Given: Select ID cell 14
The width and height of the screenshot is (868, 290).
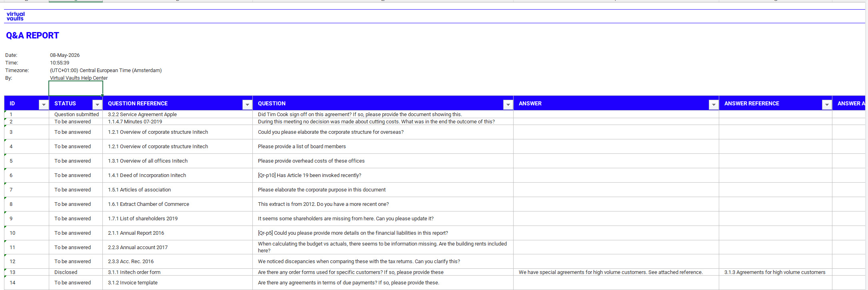Looking at the screenshot, I should pyautogui.click(x=26, y=282).
